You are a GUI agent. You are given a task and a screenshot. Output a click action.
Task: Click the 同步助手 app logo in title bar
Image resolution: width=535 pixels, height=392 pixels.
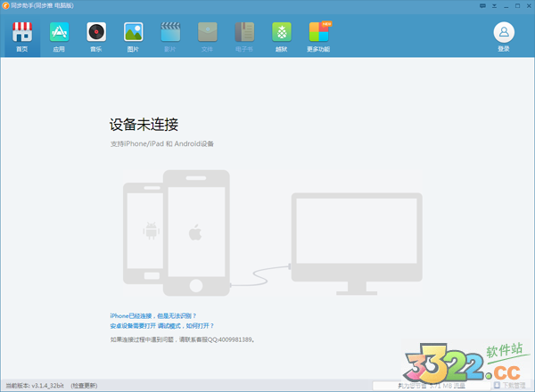point(6,6)
